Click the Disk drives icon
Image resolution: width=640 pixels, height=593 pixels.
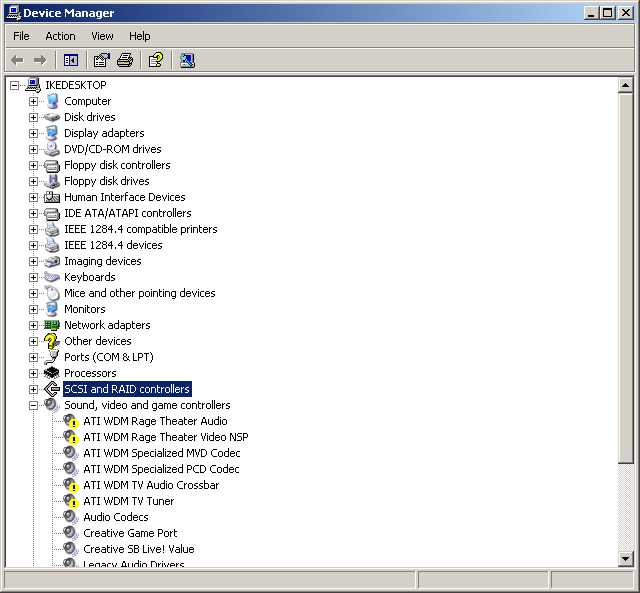point(52,117)
